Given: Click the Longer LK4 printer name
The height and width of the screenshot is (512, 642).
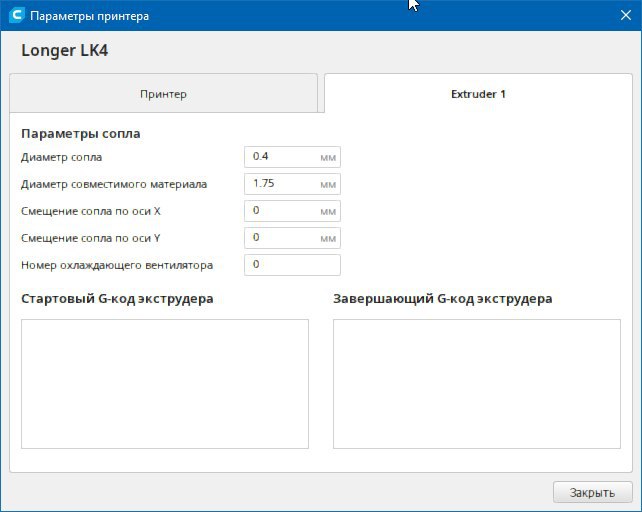Looking at the screenshot, I should (x=65, y=50).
